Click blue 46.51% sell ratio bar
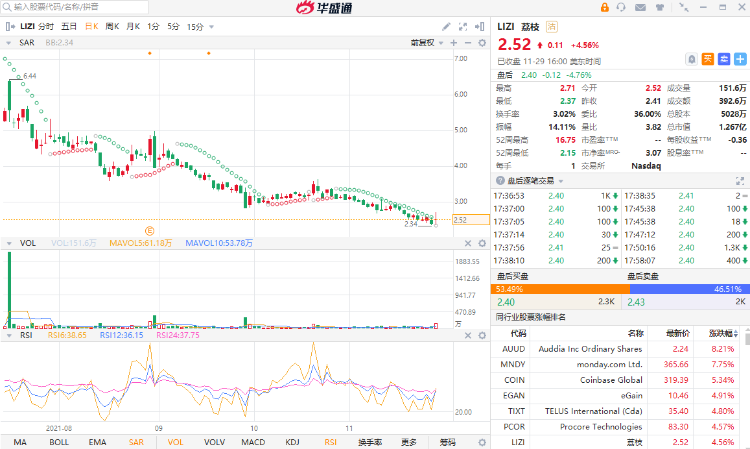Viewport: 750px width, 449px height. click(x=689, y=289)
